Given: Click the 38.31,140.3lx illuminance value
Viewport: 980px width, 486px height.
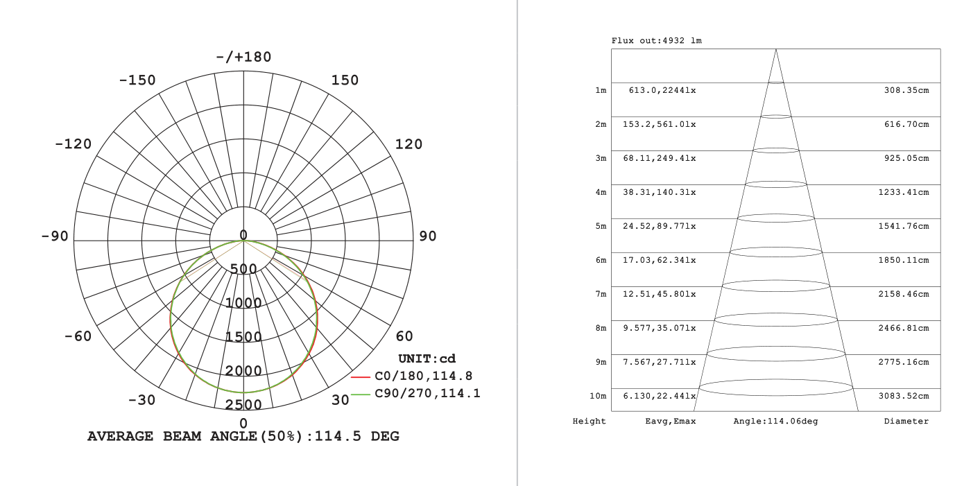Looking at the screenshot, I should click(x=660, y=192).
